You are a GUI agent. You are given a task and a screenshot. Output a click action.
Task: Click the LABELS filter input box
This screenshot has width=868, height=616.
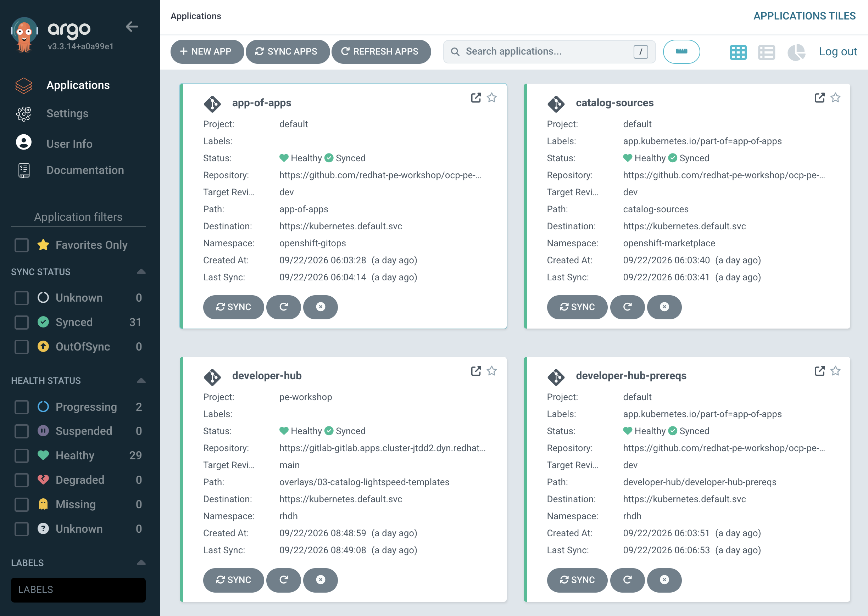(78, 589)
